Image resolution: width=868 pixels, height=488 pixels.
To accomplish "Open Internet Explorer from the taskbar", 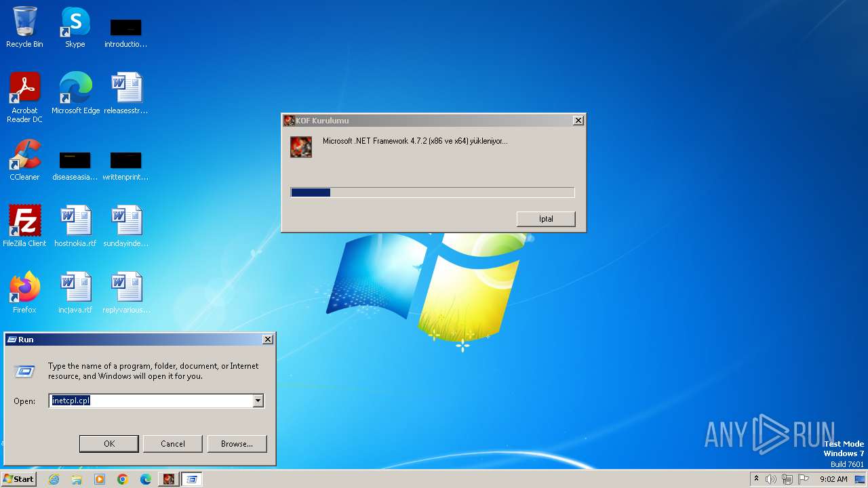I will (x=54, y=479).
